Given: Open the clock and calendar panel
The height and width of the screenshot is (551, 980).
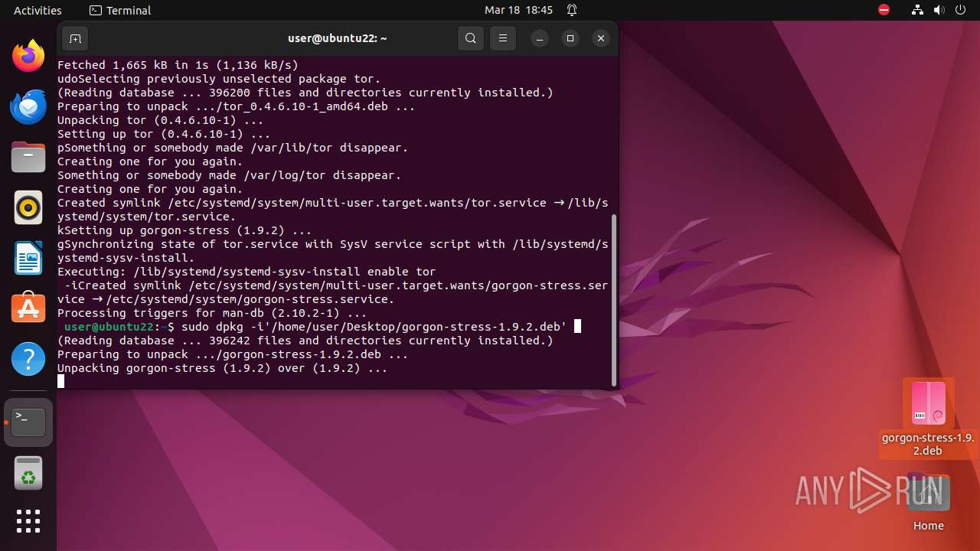Looking at the screenshot, I should click(518, 10).
